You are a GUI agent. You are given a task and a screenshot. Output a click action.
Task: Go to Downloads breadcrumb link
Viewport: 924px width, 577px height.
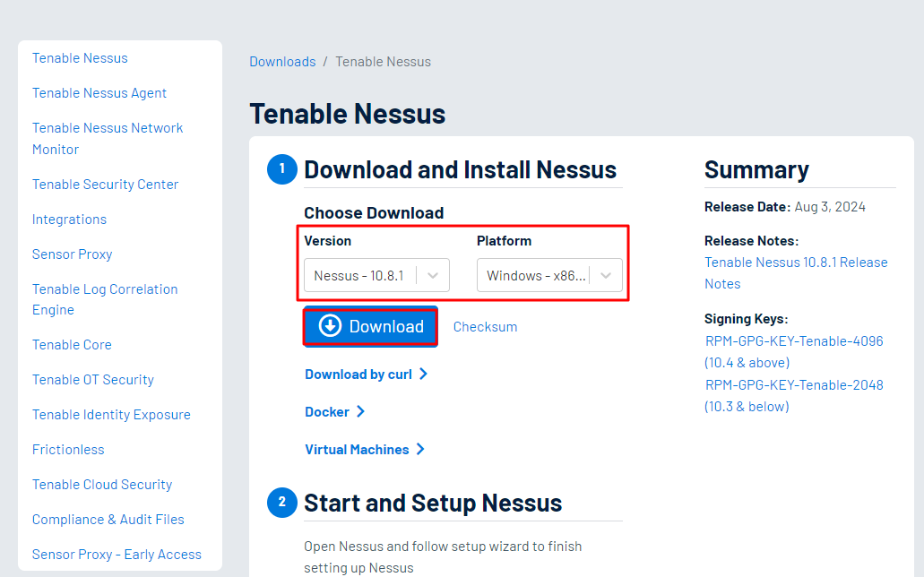(x=282, y=62)
